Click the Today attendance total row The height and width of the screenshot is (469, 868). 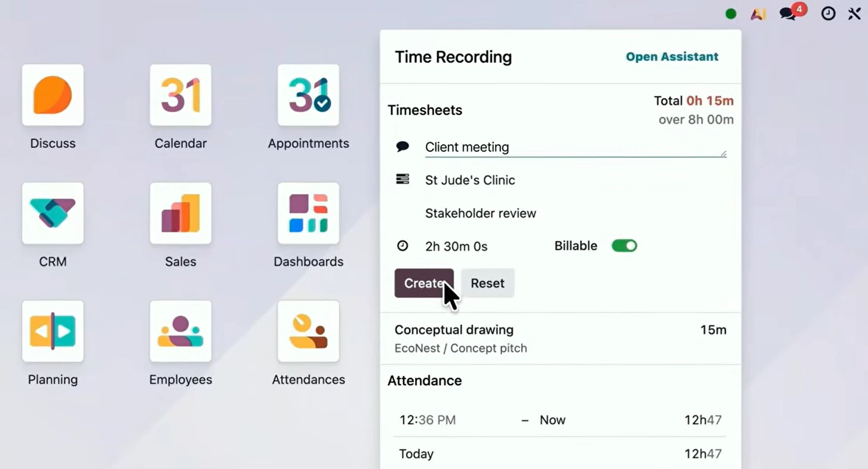tap(560, 453)
